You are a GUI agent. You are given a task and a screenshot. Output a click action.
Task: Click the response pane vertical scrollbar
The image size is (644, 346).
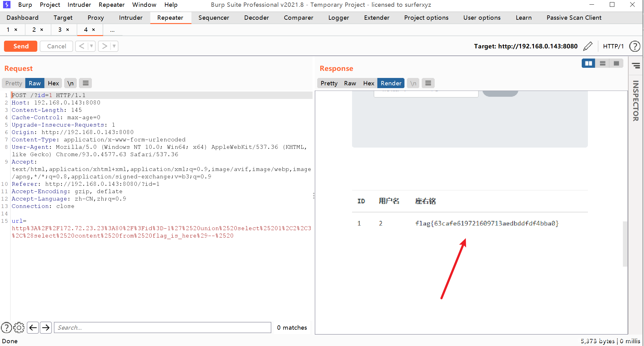[x=625, y=243]
